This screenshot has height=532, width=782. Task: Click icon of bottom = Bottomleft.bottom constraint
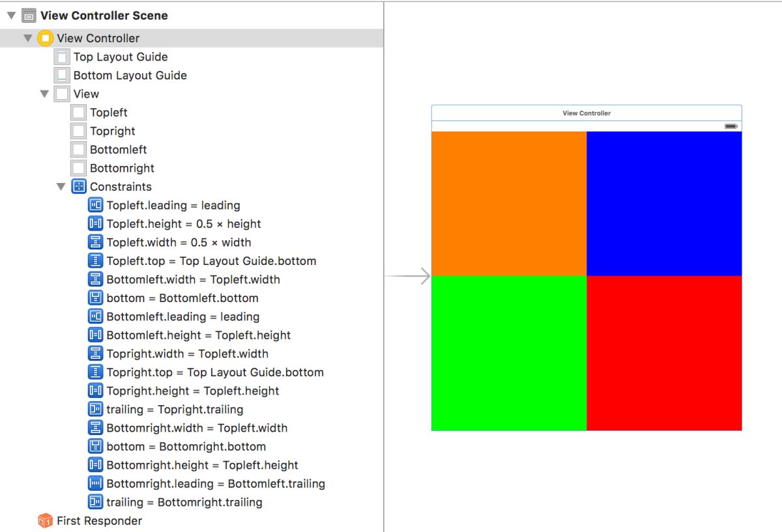(95, 298)
